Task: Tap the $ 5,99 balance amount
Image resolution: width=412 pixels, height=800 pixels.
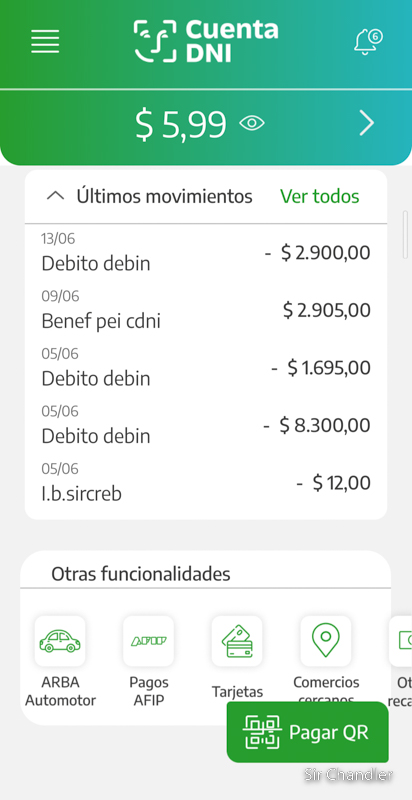Action: point(181,124)
